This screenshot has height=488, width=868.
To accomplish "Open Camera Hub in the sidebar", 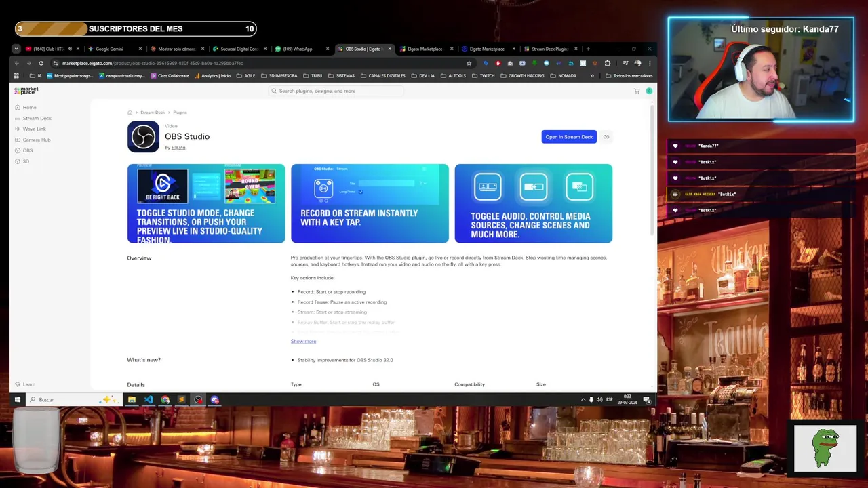I will [33, 140].
